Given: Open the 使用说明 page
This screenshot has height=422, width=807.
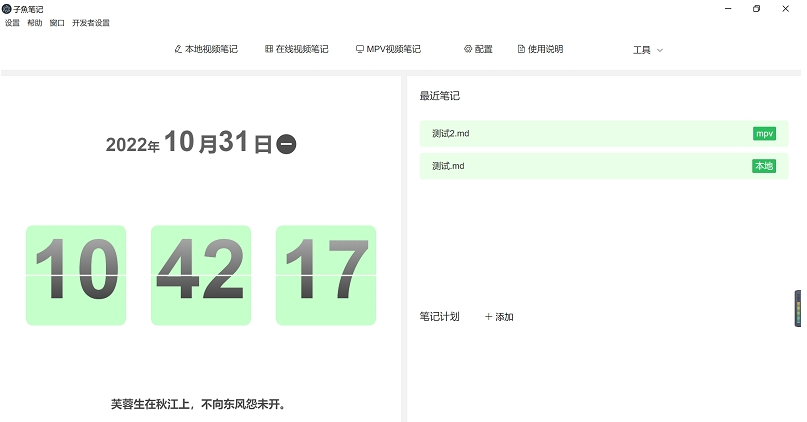Looking at the screenshot, I should coord(540,49).
